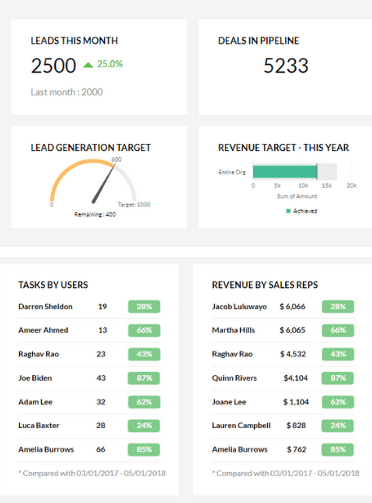Open the Tasks By Users heading

tap(53, 285)
